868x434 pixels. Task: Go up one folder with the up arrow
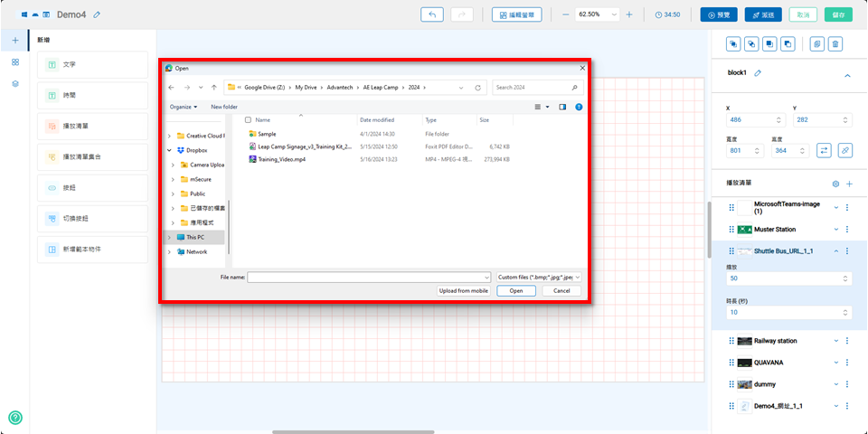(x=213, y=88)
